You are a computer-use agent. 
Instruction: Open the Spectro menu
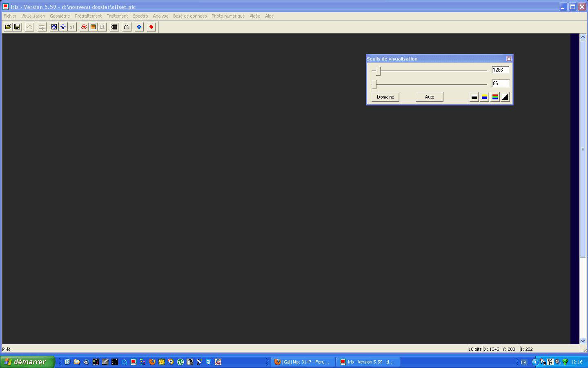click(140, 16)
